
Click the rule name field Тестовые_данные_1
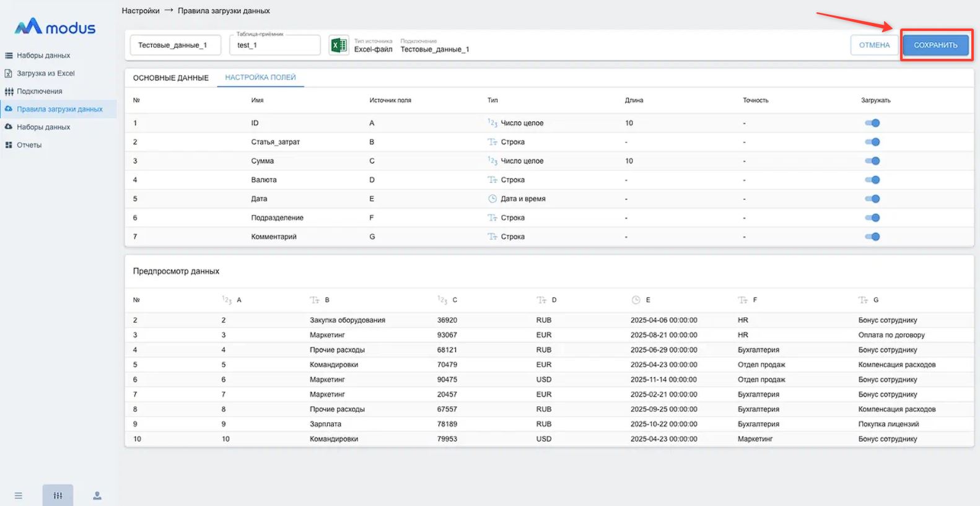click(175, 45)
